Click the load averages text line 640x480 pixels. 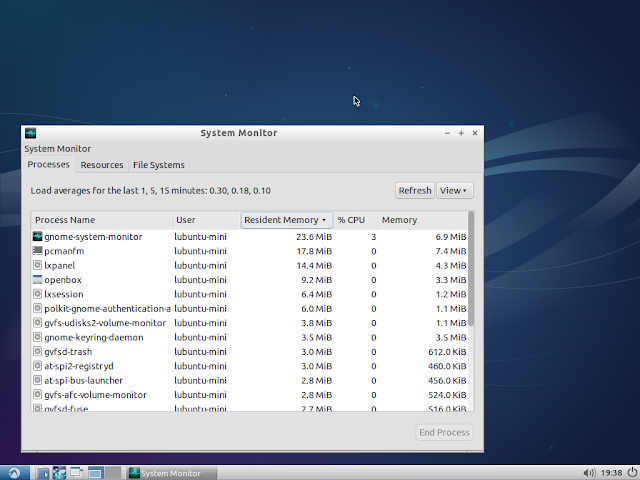[150, 191]
